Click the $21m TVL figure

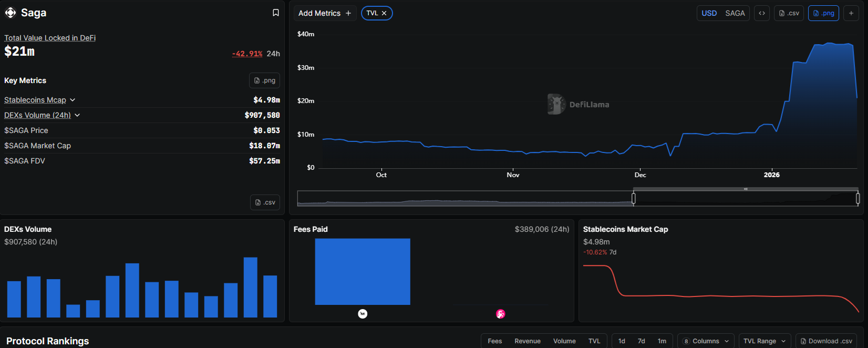(x=19, y=52)
